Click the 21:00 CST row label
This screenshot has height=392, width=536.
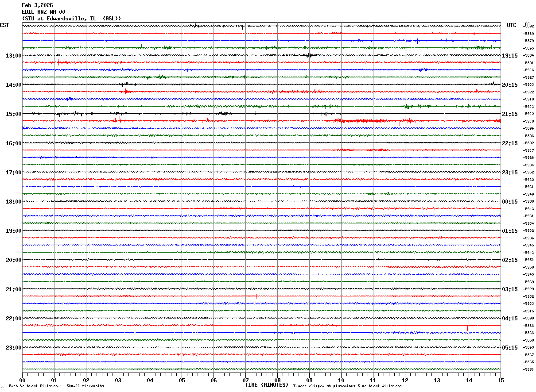tap(13, 289)
